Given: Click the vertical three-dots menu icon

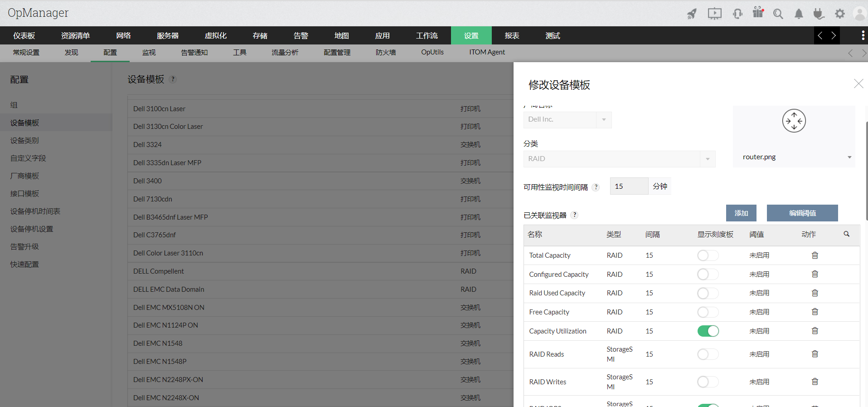Looking at the screenshot, I should point(863,35).
